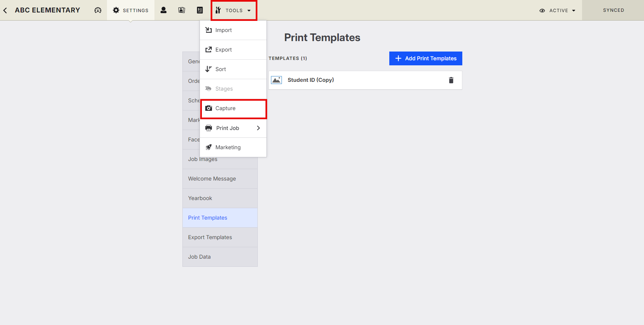Image resolution: width=644 pixels, height=325 pixels.
Task: Click the Settings gear tab
Action: point(131,10)
